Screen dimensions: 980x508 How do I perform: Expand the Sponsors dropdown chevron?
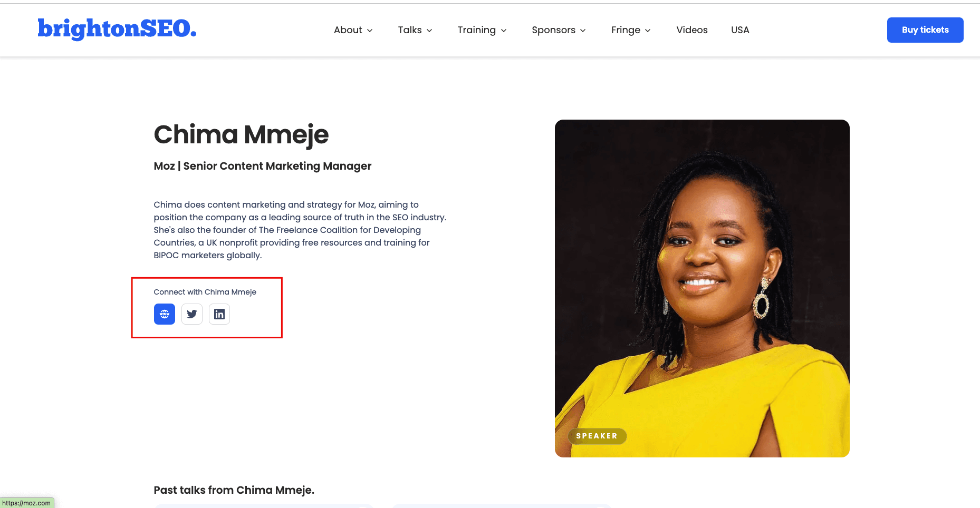[x=583, y=31]
